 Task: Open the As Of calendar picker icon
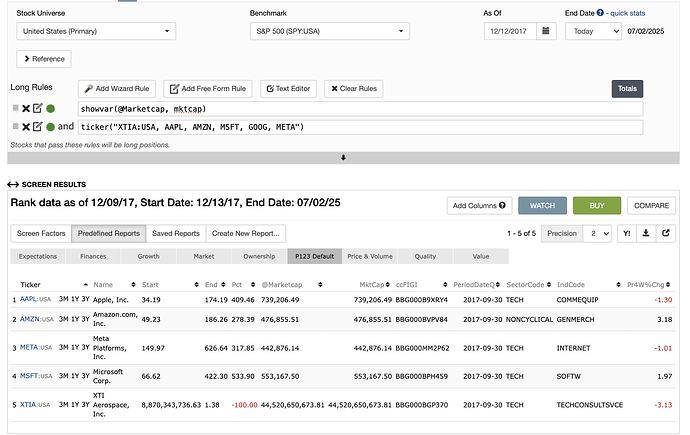[546, 31]
